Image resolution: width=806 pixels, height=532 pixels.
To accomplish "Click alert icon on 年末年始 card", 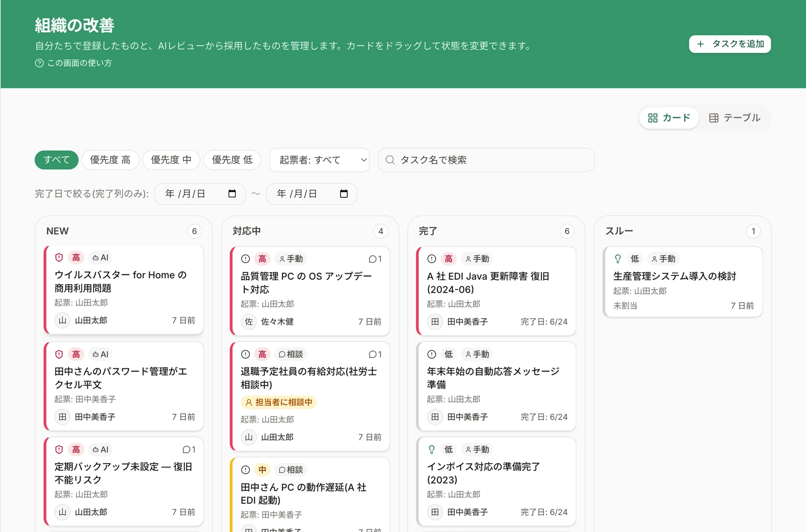I will point(432,354).
